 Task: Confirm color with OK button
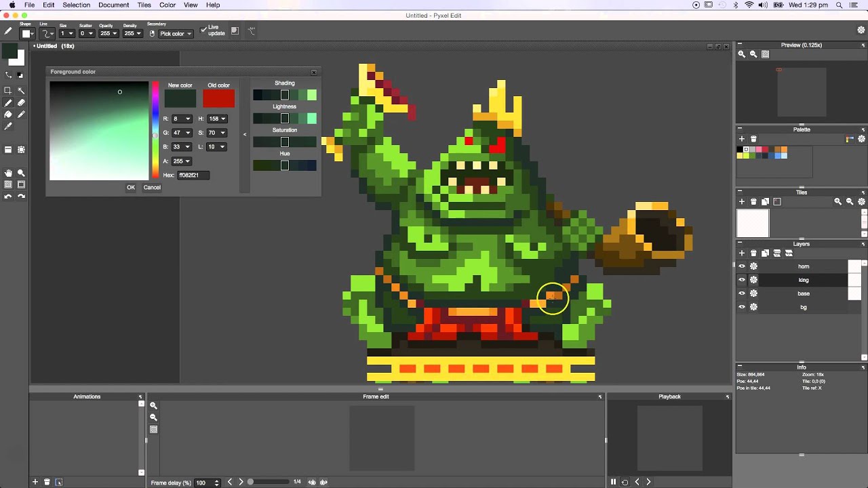[131, 188]
